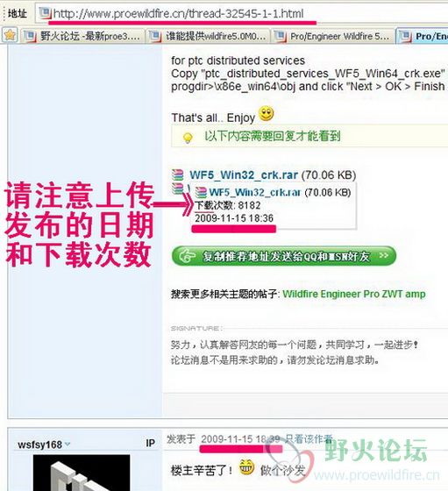Click the smiley emoticon after Enjoy
The height and width of the screenshot is (491, 448).
[x=267, y=114]
